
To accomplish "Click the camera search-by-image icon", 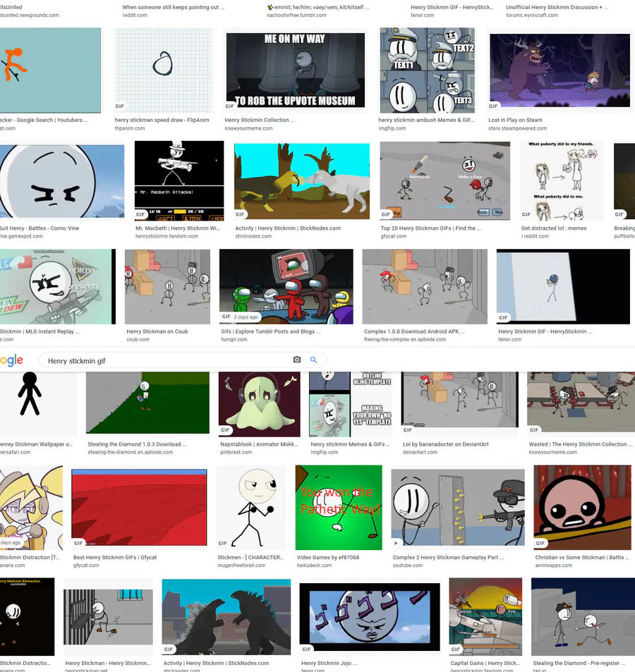I will point(297,360).
